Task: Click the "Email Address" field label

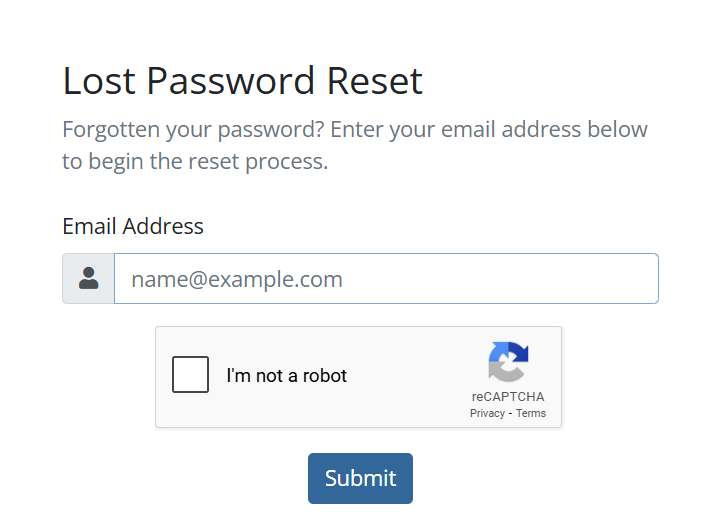Action: [x=132, y=226]
